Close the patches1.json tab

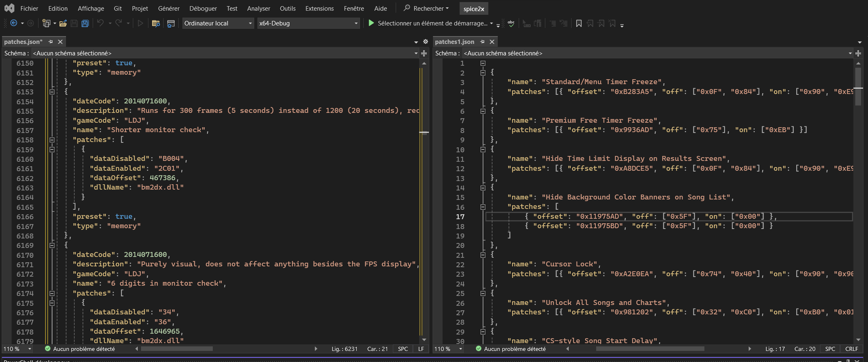click(x=492, y=42)
